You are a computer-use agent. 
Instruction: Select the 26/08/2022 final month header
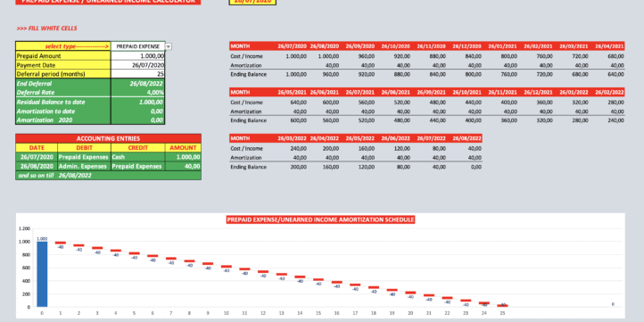(466, 138)
